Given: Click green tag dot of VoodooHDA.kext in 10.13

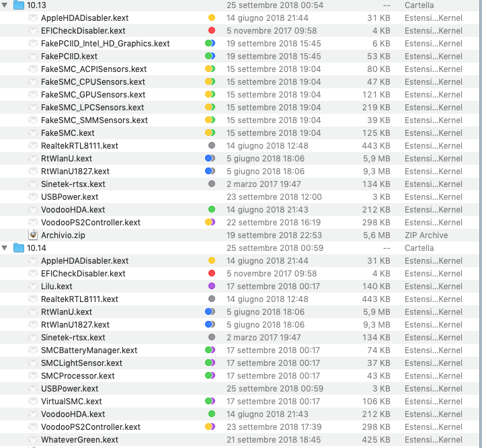Looking at the screenshot, I should click(x=212, y=209).
